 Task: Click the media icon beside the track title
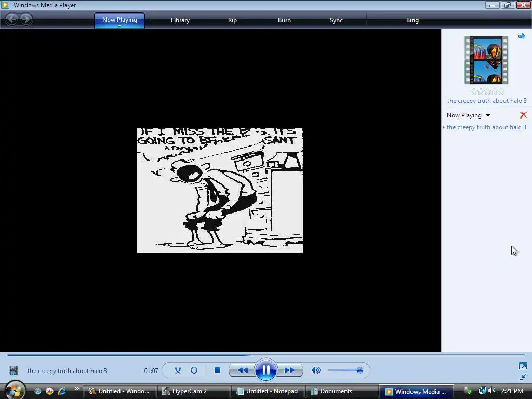pyautogui.click(x=13, y=370)
